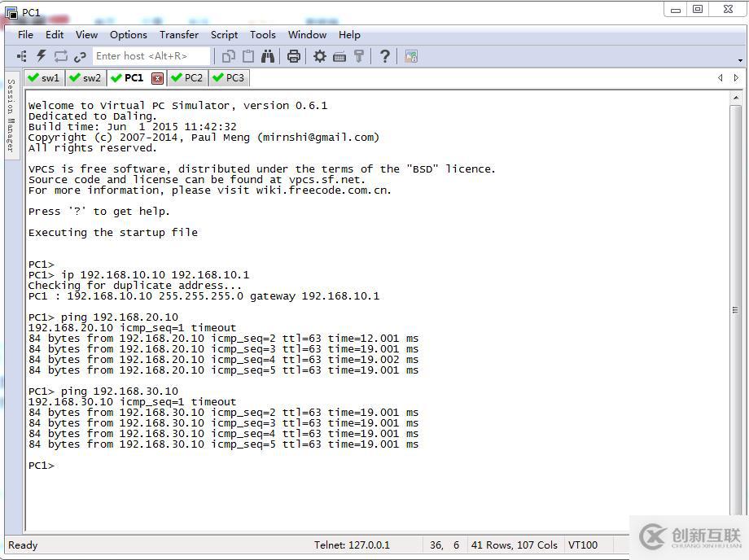Open the Session Manager toolbar icon

point(22,56)
